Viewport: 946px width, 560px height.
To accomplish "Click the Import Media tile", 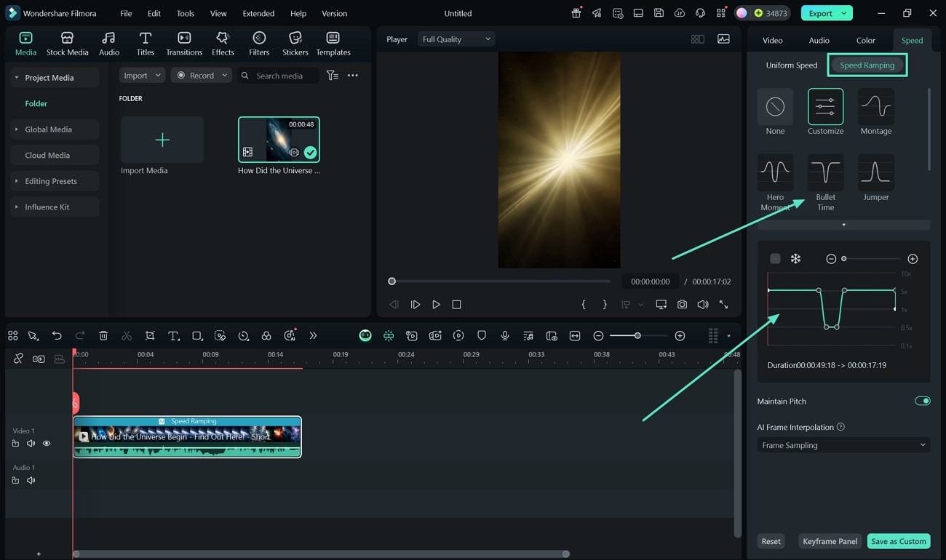I will coord(162,140).
